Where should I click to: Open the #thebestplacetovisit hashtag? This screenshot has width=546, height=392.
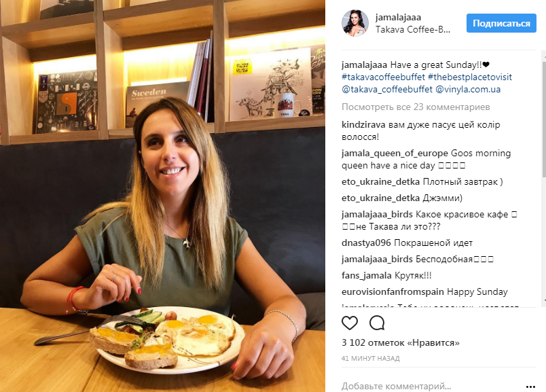pos(470,77)
